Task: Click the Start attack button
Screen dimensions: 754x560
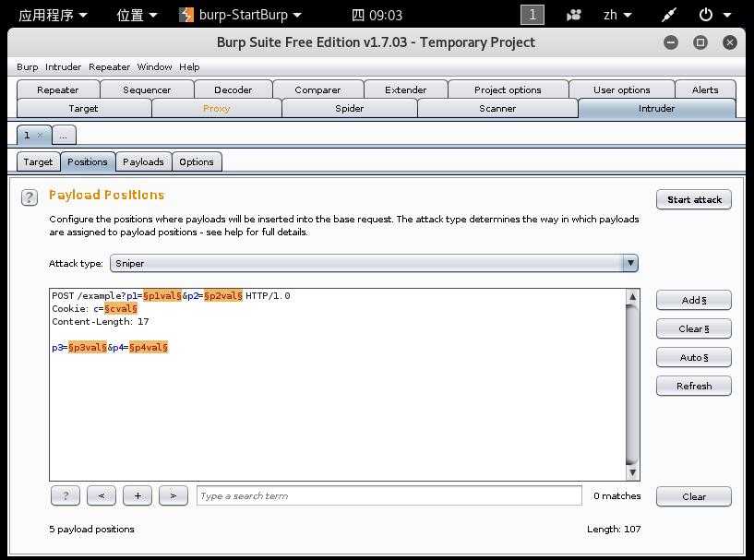Action: (x=694, y=199)
